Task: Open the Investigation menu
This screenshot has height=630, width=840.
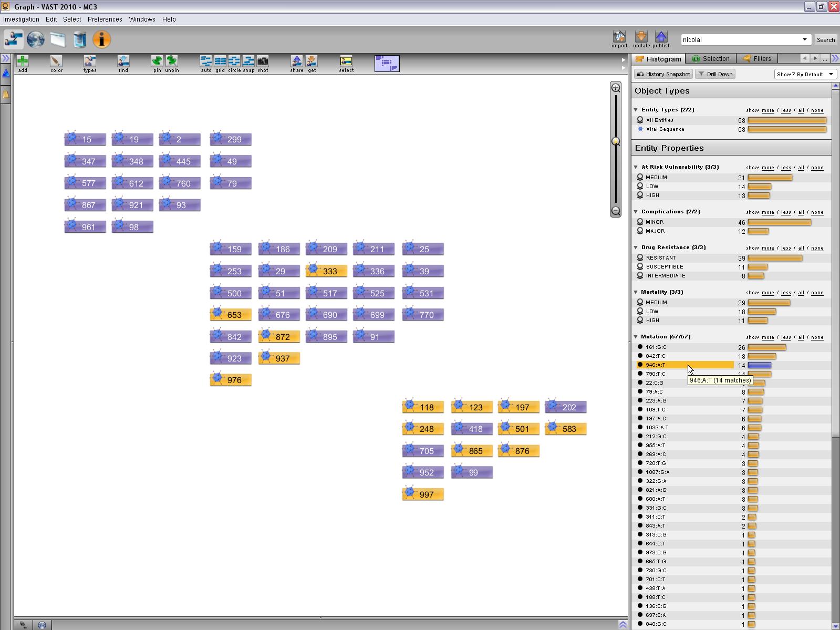Action: pyautogui.click(x=21, y=19)
